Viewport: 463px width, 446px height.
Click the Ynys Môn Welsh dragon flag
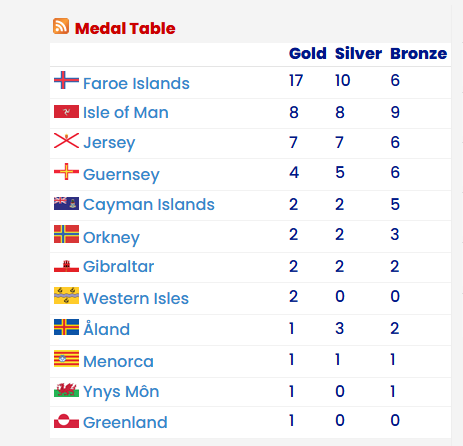click(x=66, y=390)
